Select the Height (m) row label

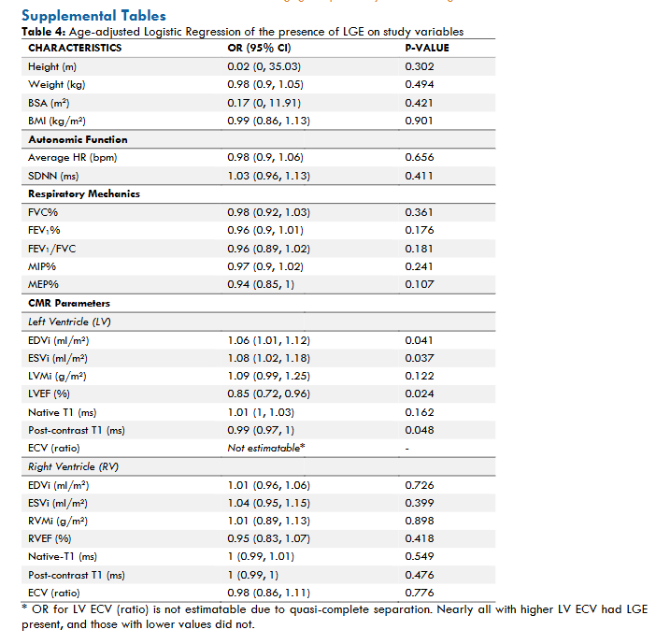pos(56,66)
